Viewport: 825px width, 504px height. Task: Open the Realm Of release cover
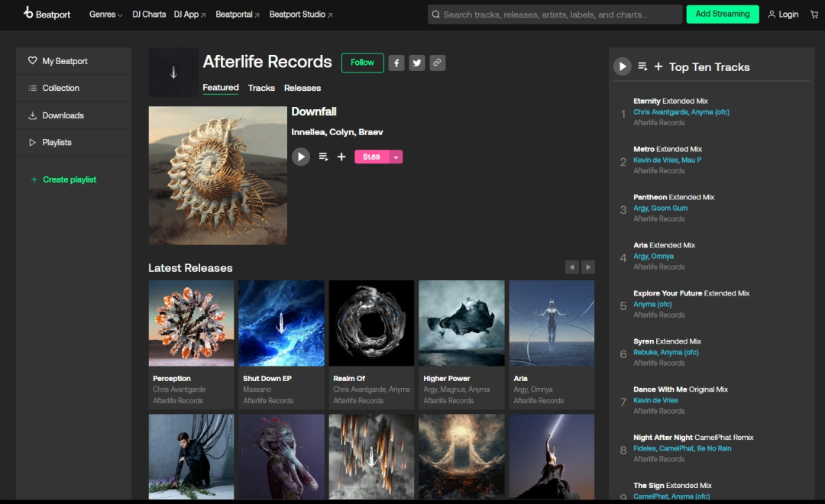pyautogui.click(x=371, y=323)
